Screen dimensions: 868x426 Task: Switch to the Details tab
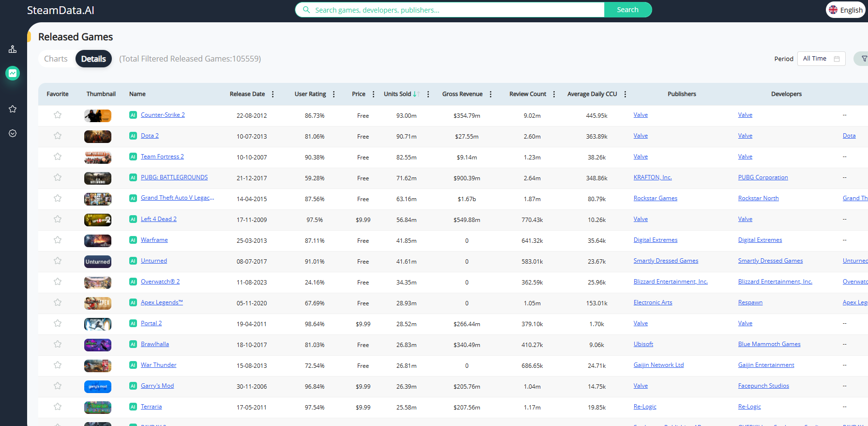tap(93, 59)
